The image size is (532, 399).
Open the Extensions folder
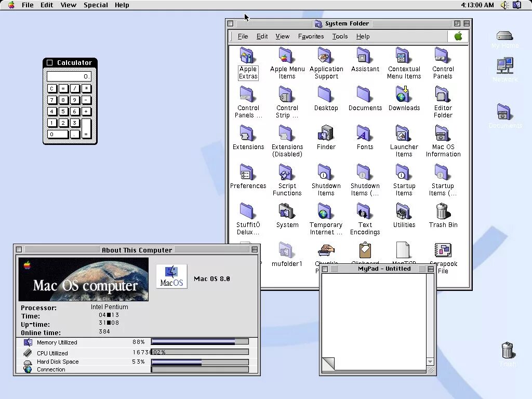(x=248, y=134)
